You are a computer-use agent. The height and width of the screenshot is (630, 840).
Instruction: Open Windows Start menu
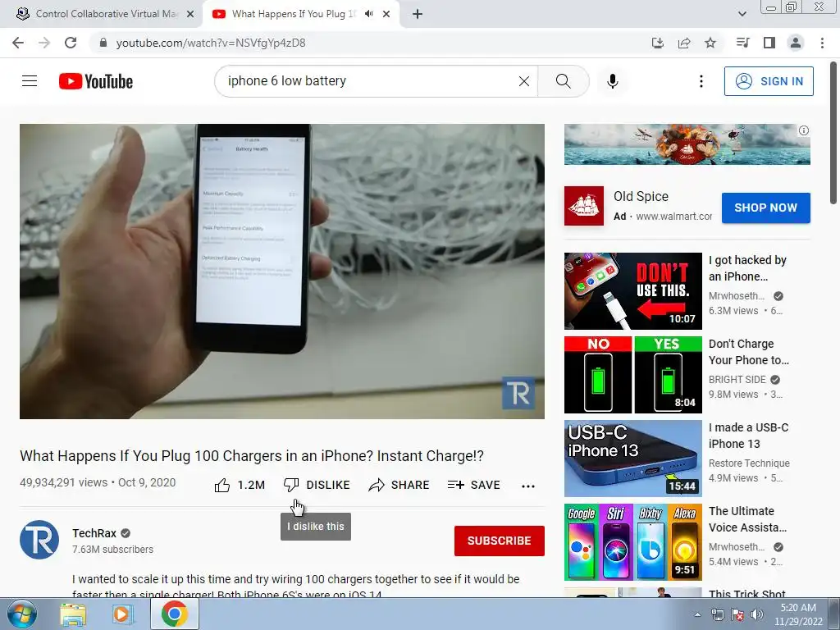[x=21, y=614]
